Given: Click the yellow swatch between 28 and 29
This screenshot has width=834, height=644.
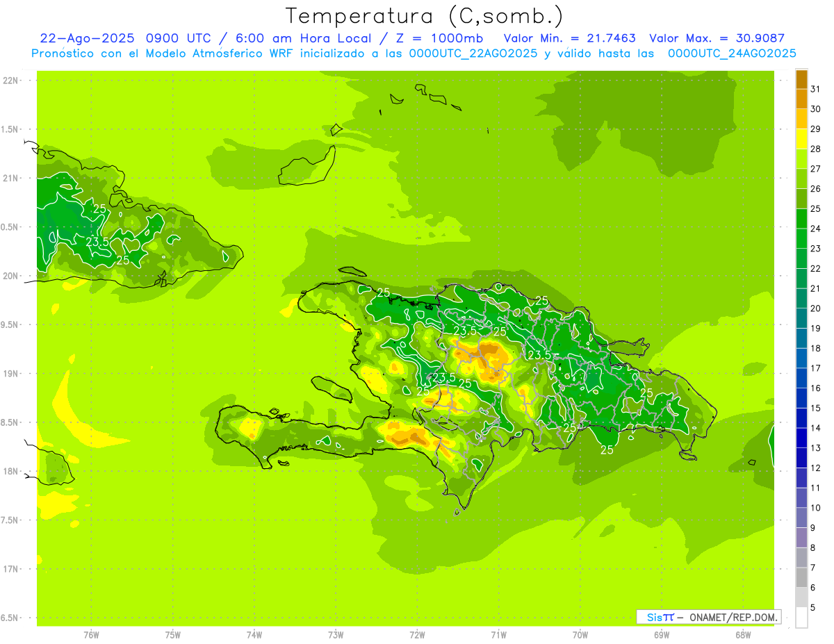Looking at the screenshot, I should pos(801,139).
